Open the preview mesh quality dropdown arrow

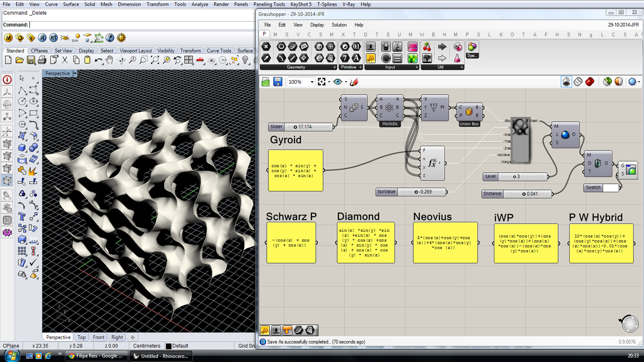[x=639, y=82]
